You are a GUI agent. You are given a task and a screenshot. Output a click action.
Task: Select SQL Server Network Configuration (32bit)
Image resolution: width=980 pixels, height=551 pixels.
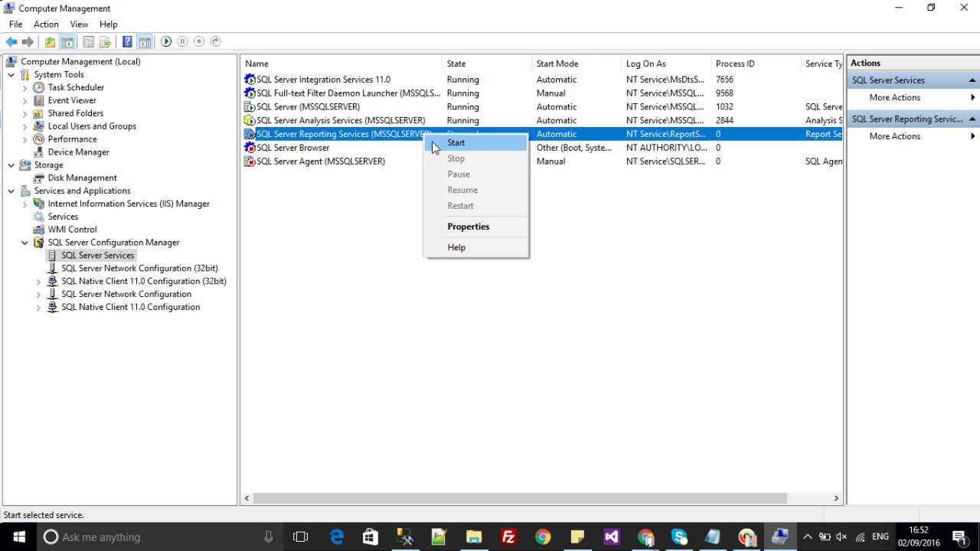139,269
